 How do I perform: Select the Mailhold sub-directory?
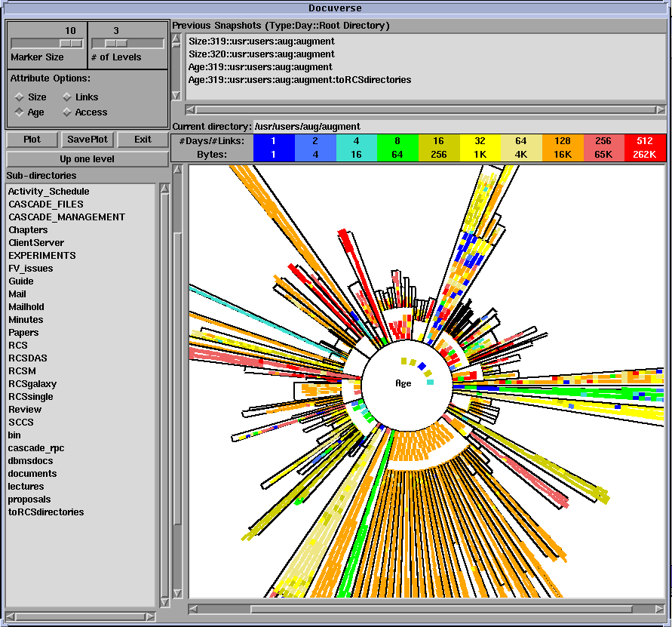pyautogui.click(x=26, y=307)
